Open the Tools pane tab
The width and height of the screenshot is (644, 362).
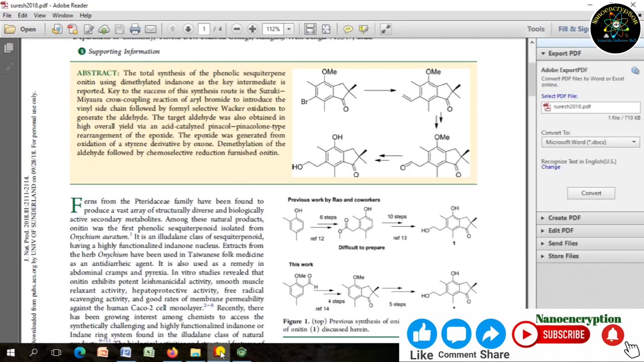tap(536, 29)
